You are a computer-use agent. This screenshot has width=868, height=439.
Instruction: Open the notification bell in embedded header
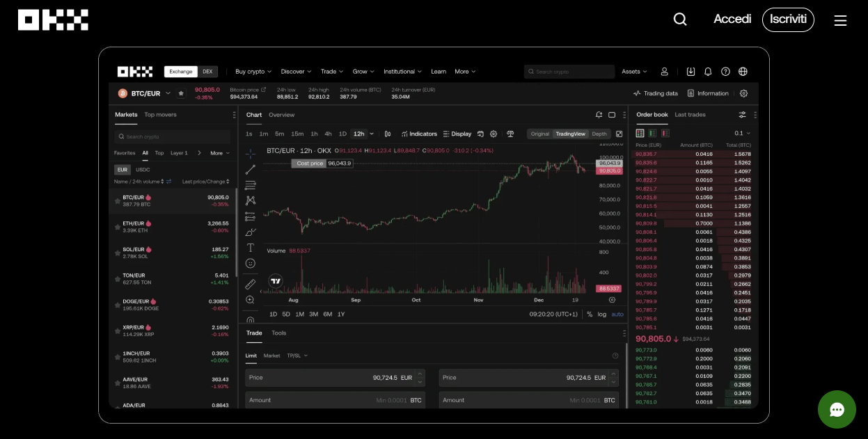coord(708,72)
